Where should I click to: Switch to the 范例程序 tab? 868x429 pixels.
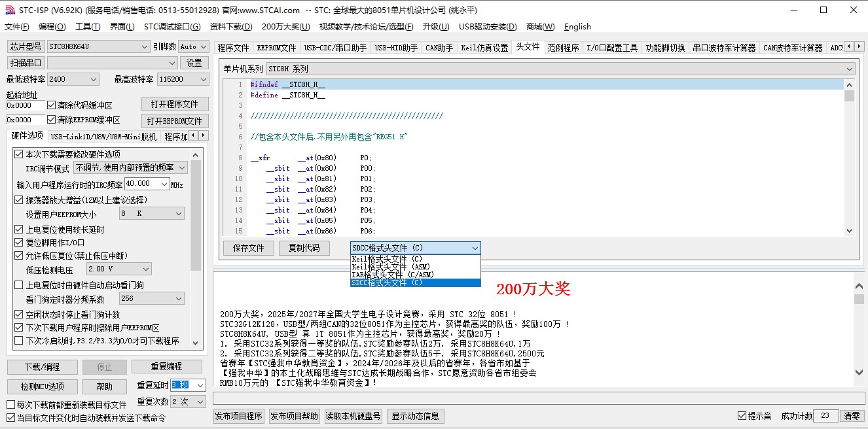(x=563, y=48)
